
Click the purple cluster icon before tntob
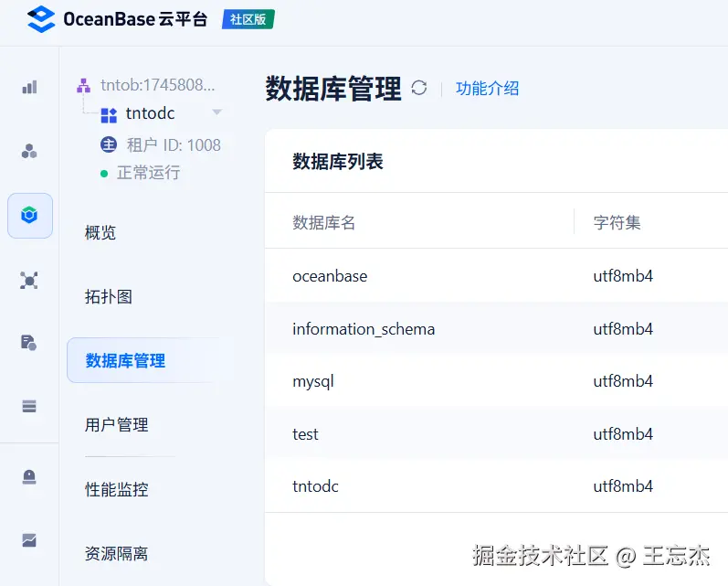coord(83,86)
